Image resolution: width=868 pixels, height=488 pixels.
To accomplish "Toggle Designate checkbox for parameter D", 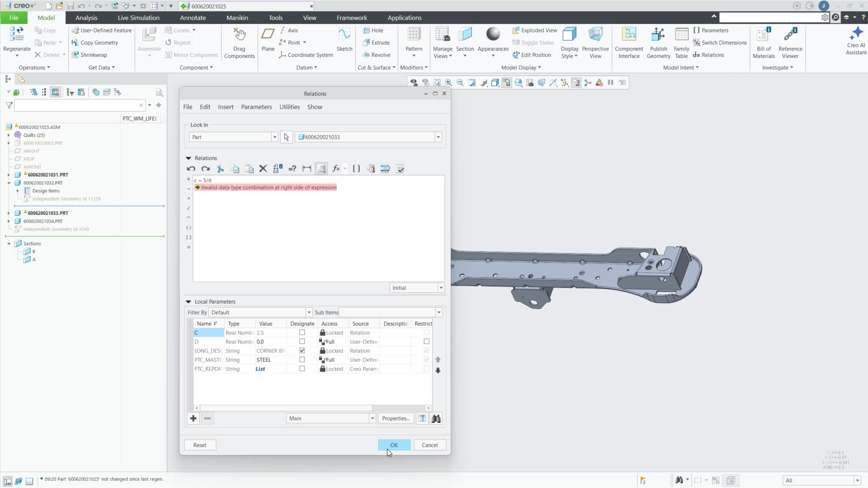I will tap(302, 342).
